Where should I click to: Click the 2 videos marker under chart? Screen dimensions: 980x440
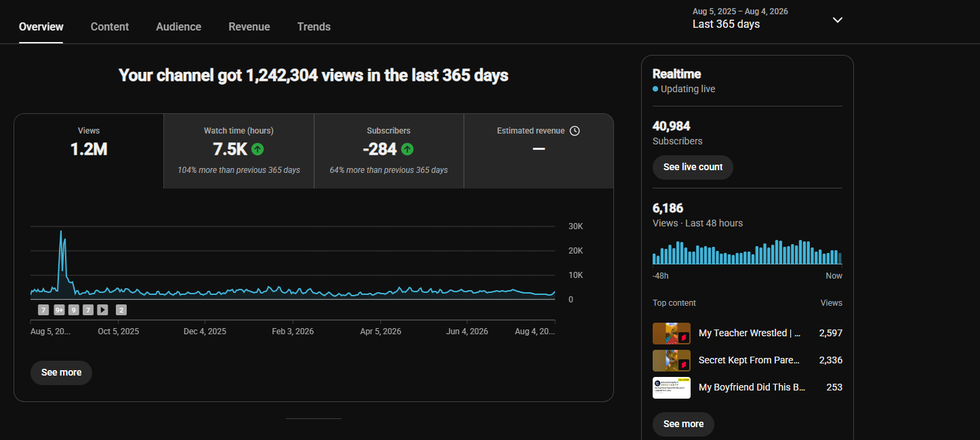tap(121, 310)
